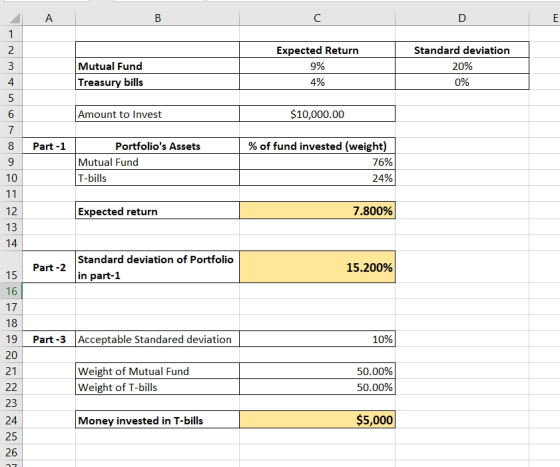Click 'Standard deviation of Portfolio in part-1' cell
The height and width of the screenshot is (467, 560).
click(x=158, y=267)
